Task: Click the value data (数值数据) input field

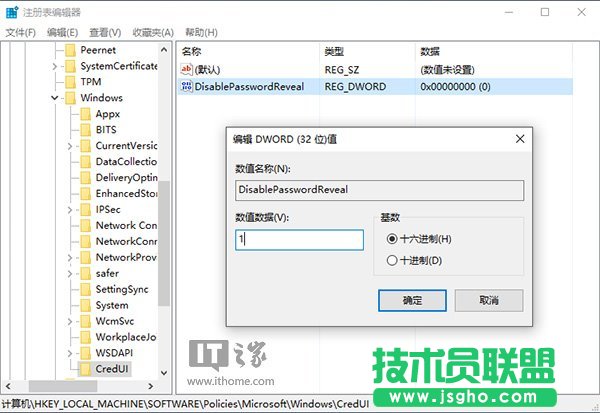Action: (299, 240)
